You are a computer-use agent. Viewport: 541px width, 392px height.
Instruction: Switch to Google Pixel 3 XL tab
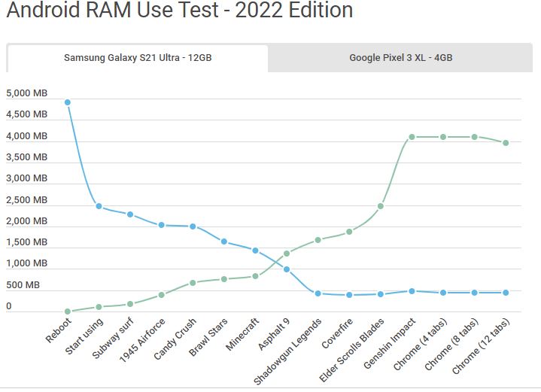[x=400, y=58]
